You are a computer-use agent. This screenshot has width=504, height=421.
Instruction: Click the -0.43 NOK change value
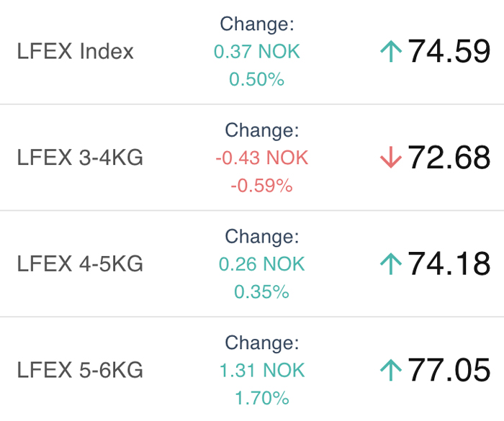(262, 158)
